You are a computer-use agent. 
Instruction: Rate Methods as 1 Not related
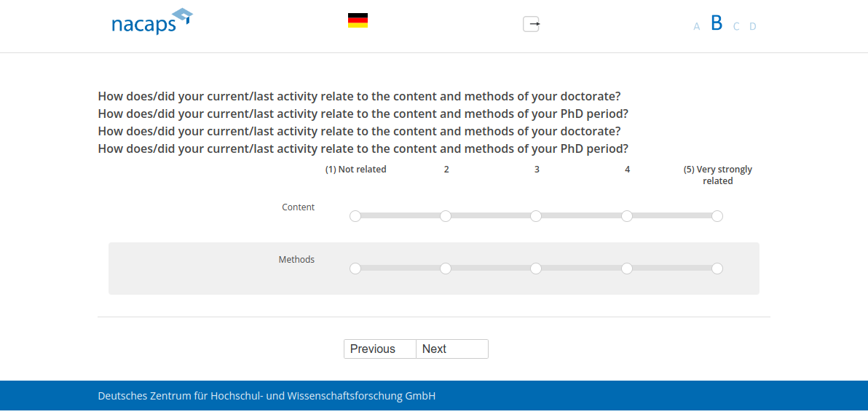click(x=355, y=269)
